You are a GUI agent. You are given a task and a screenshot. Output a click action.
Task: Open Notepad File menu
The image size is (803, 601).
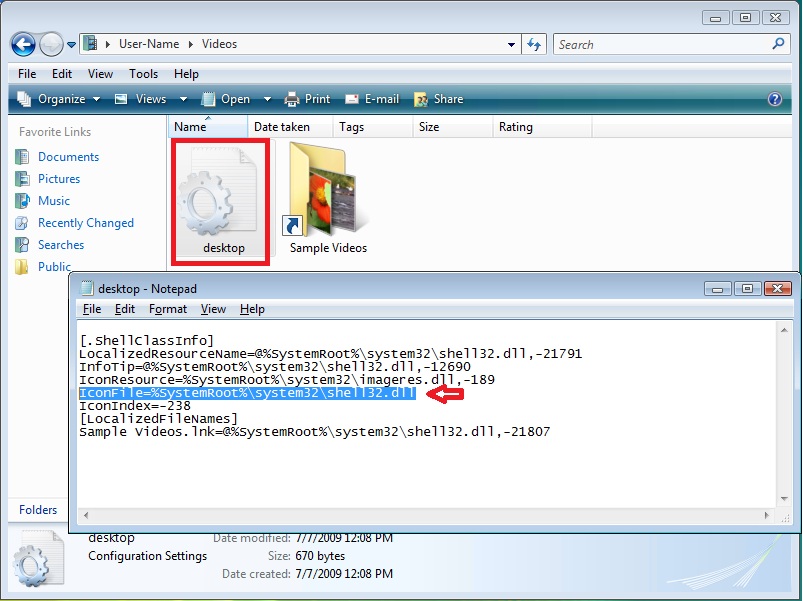[92, 309]
